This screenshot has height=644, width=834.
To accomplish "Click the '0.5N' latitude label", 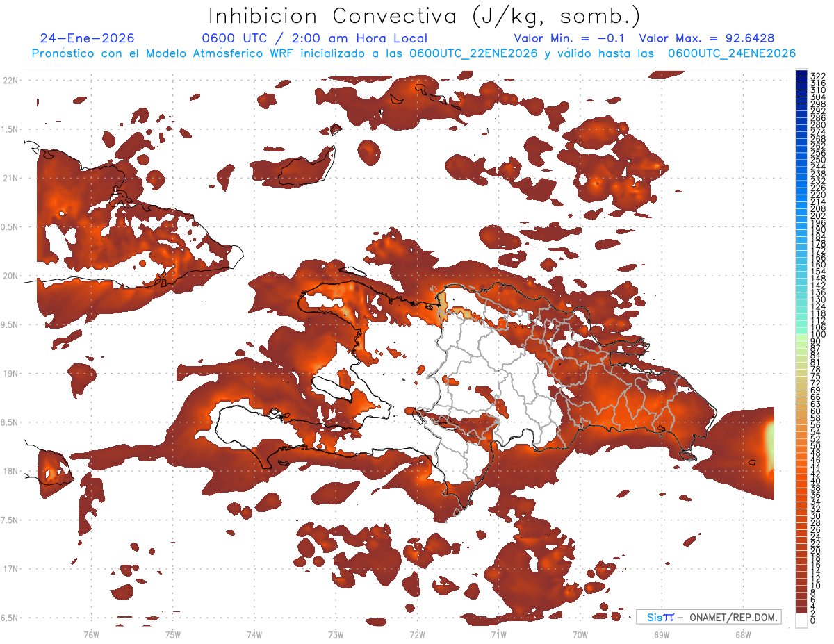I will click(x=10, y=227).
